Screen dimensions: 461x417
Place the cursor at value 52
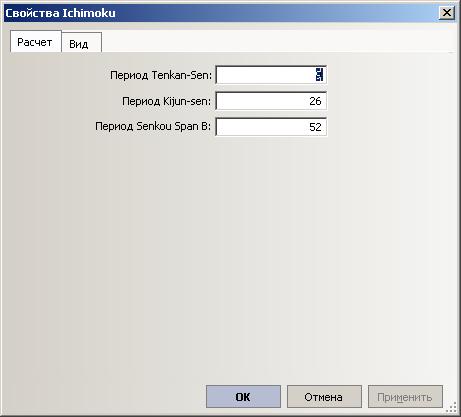tap(315, 127)
